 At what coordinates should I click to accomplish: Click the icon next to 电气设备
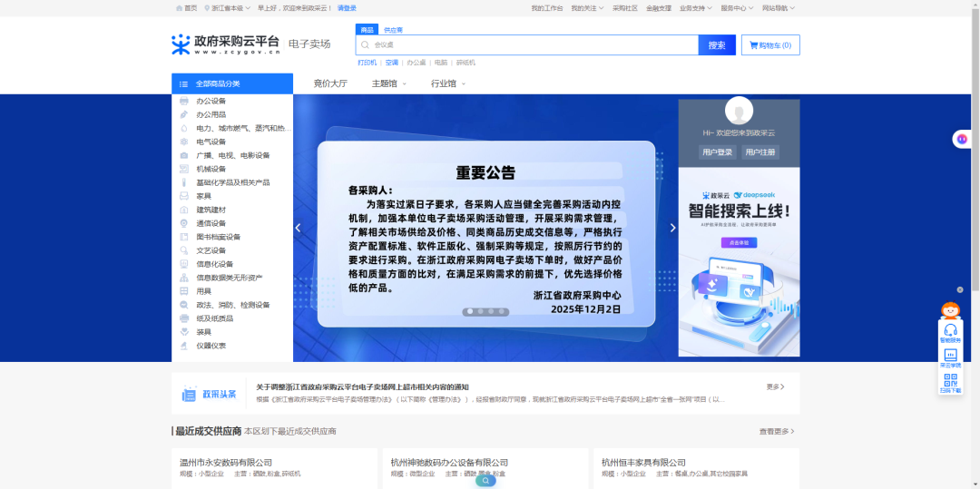coord(183,142)
